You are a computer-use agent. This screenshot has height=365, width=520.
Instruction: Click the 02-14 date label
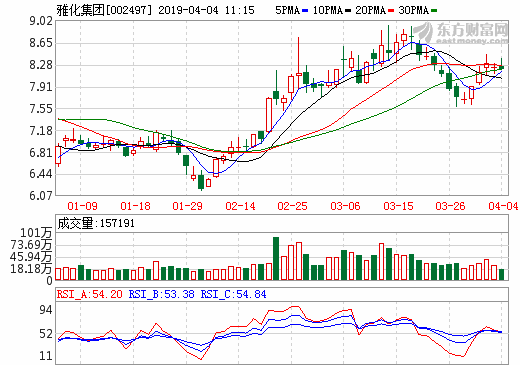[240, 206]
